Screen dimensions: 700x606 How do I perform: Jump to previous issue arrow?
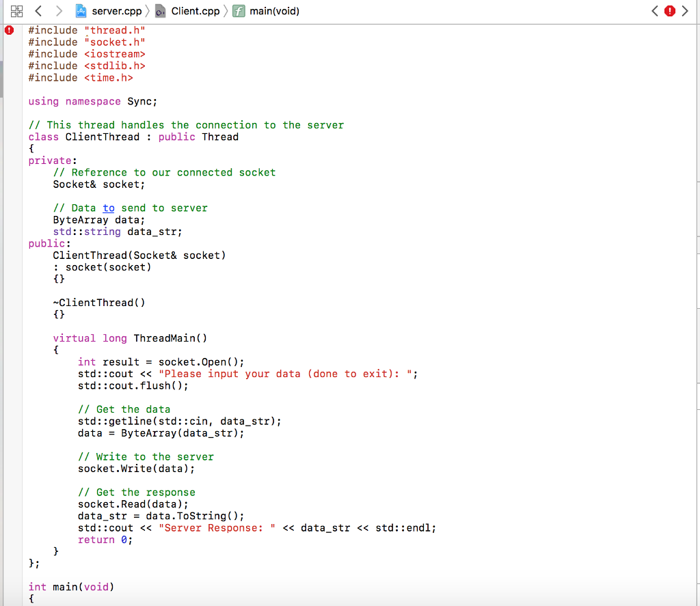(x=655, y=11)
